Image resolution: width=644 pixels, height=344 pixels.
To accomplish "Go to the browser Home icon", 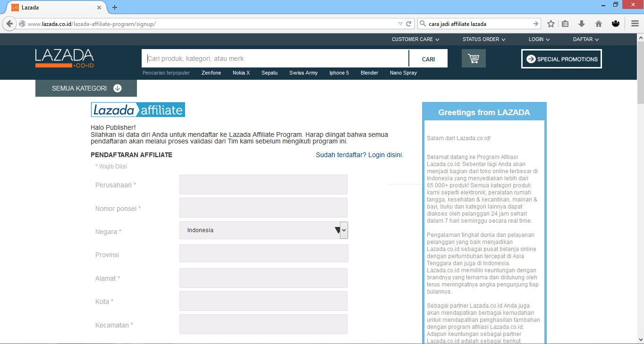I will [598, 24].
